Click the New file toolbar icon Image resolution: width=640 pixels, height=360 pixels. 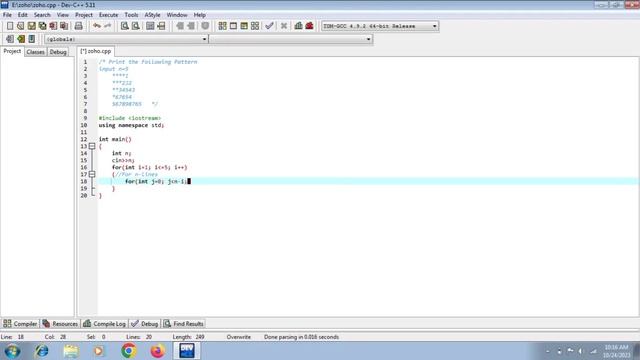point(10,26)
